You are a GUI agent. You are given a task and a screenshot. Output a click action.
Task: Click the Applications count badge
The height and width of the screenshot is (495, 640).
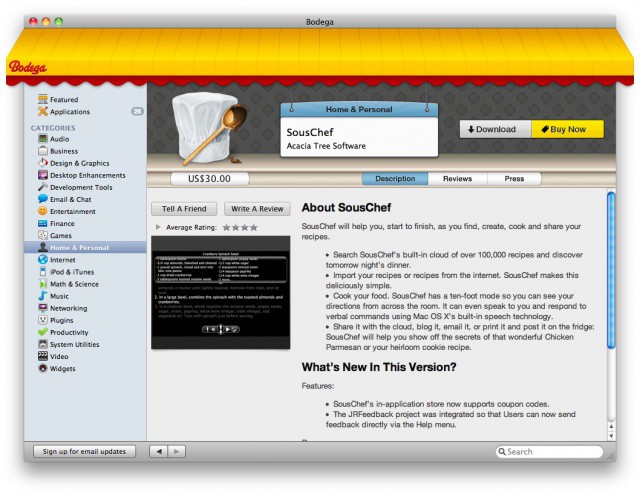click(137, 111)
